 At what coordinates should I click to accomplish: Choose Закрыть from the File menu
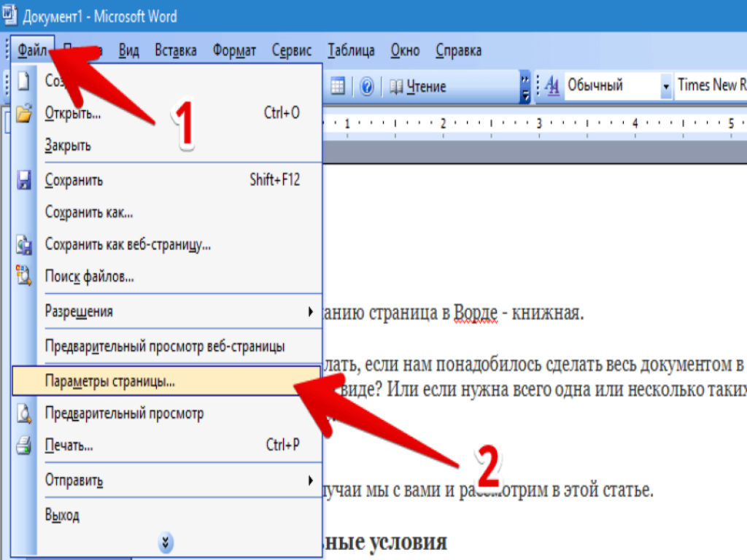coord(167,145)
